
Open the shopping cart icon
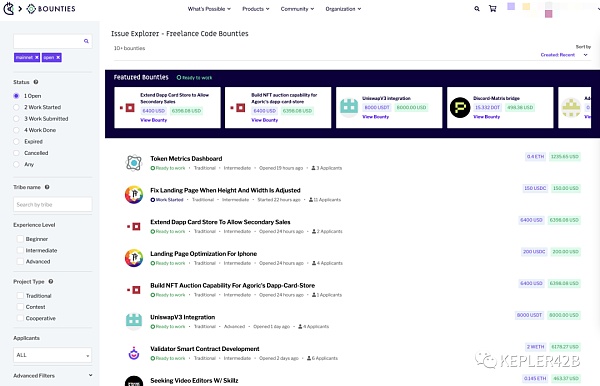[493, 9]
